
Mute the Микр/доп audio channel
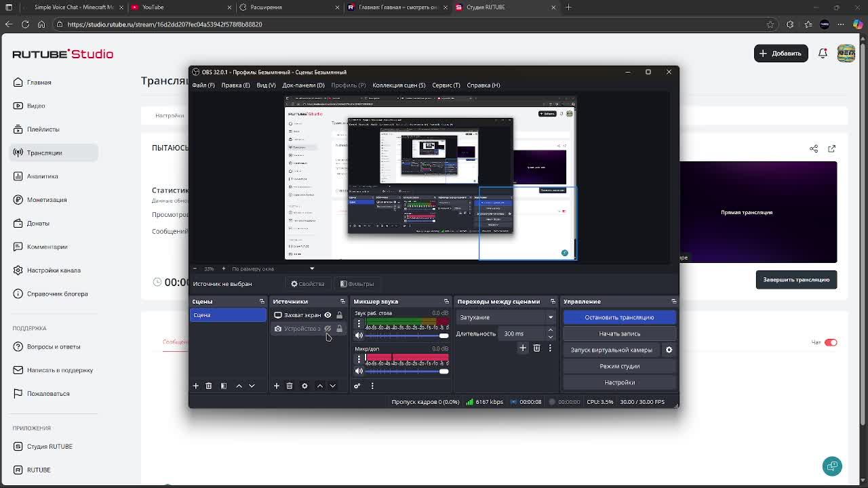click(x=359, y=371)
